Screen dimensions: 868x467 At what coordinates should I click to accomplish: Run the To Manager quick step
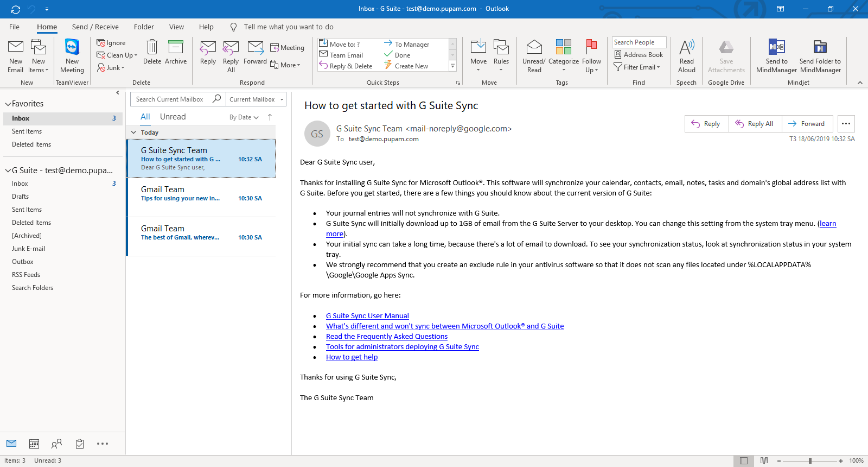[406, 44]
